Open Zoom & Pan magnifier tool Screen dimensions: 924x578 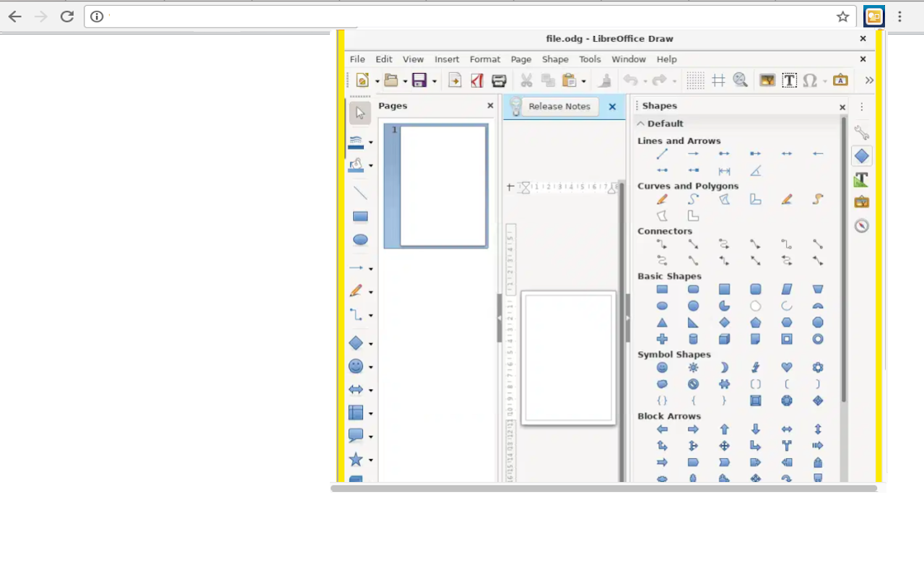coord(740,80)
